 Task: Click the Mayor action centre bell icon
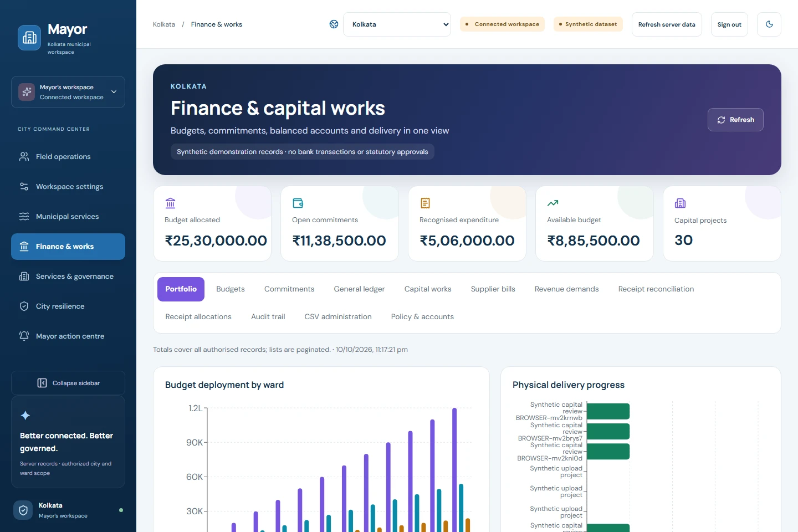(24, 336)
